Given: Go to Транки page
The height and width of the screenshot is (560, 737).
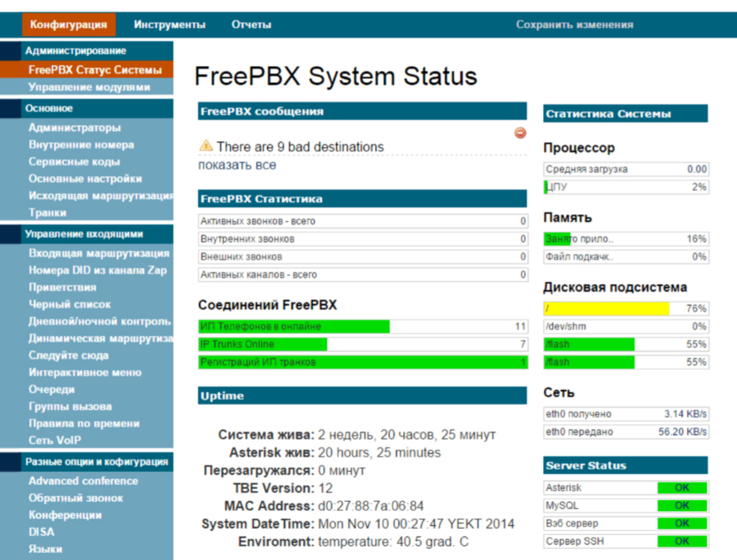Looking at the screenshot, I should coord(48,213).
